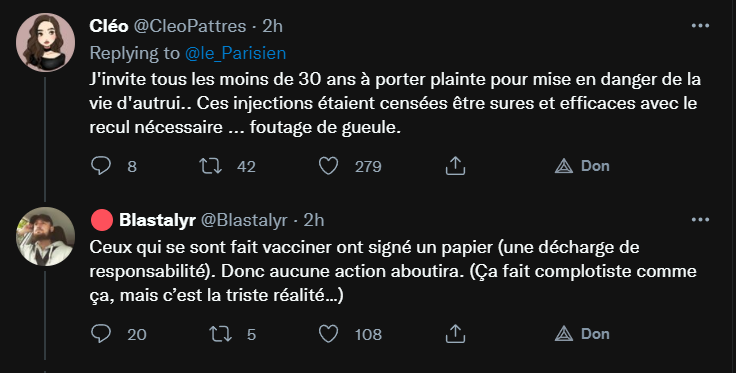Like Blastalyr's tweet with 108 likes
The image size is (736, 373).
click(x=329, y=334)
